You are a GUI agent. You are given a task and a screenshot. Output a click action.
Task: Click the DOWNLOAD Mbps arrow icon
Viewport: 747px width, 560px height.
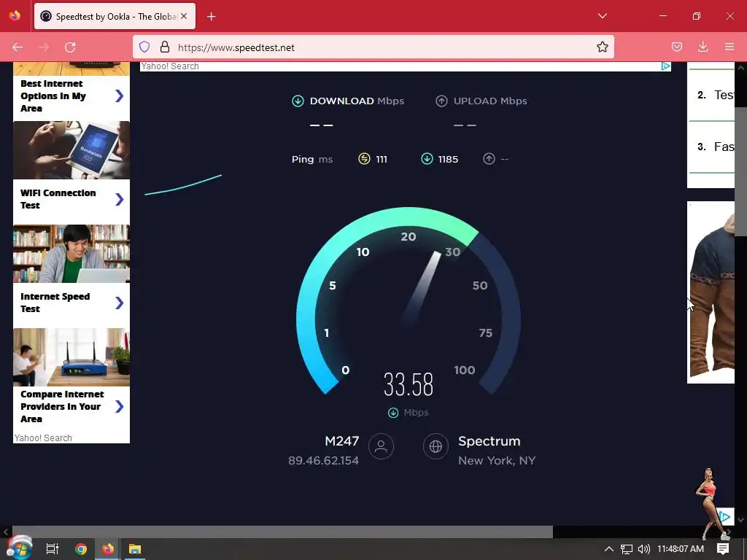[x=298, y=101]
